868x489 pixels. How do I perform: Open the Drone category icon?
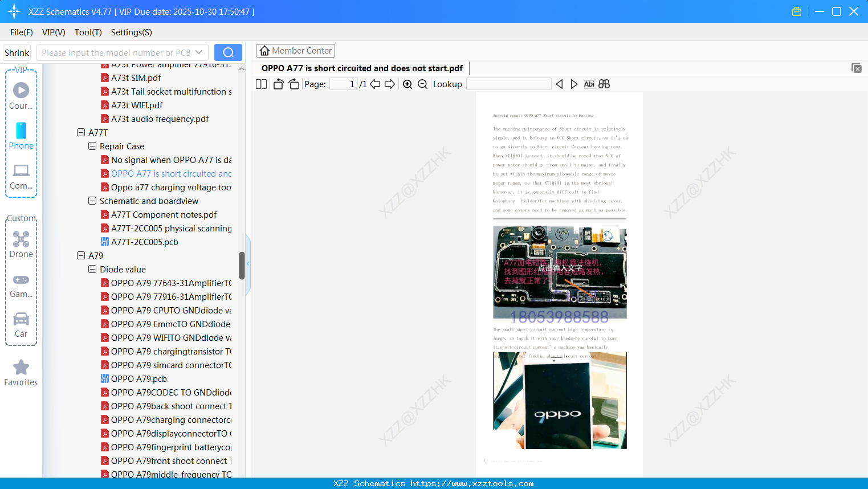click(x=21, y=244)
